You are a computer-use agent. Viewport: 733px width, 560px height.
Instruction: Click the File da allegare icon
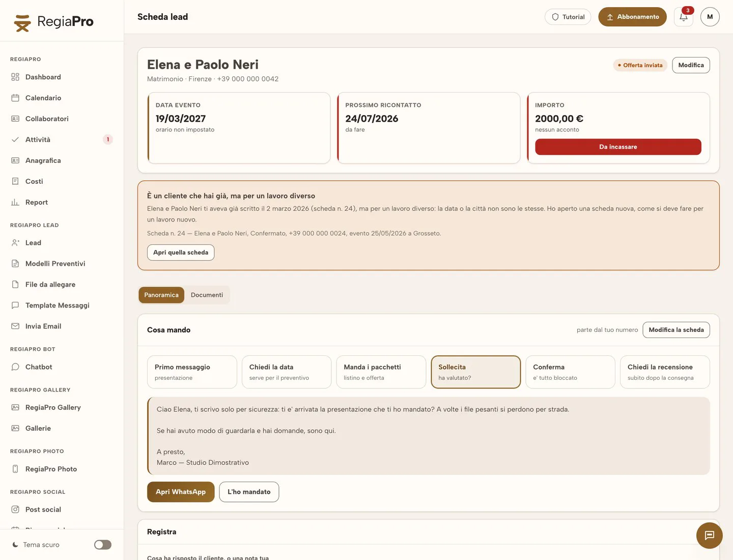[15, 285]
